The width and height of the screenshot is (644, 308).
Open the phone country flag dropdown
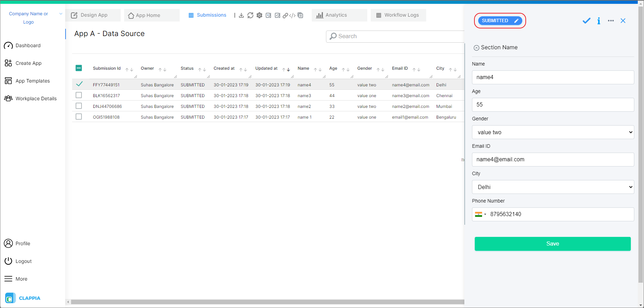[481, 214]
